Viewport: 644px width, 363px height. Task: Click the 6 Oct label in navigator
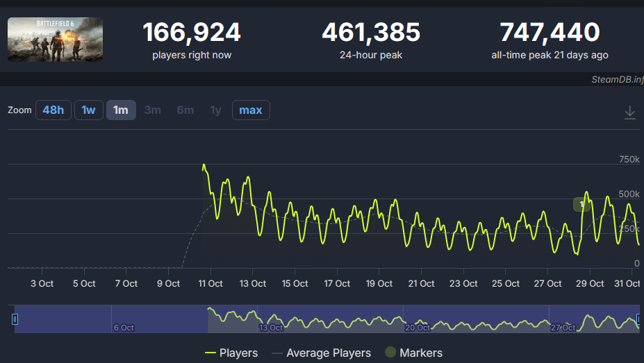point(124,328)
